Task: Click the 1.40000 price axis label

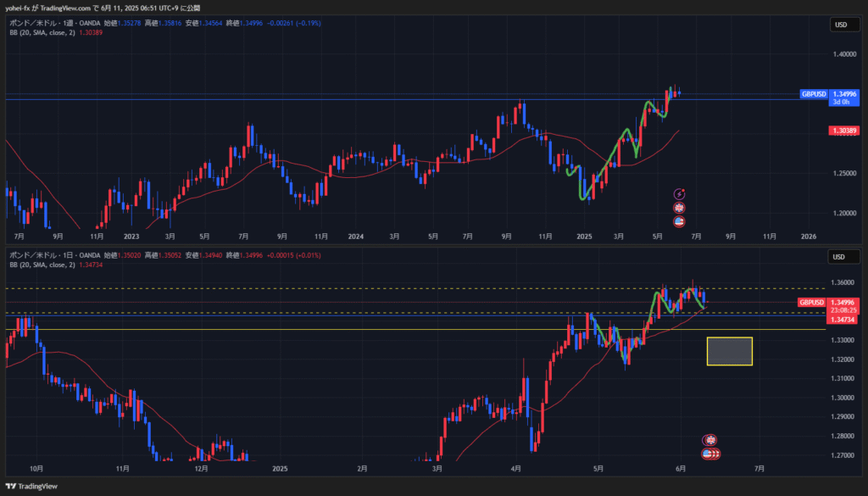Action: (844, 54)
